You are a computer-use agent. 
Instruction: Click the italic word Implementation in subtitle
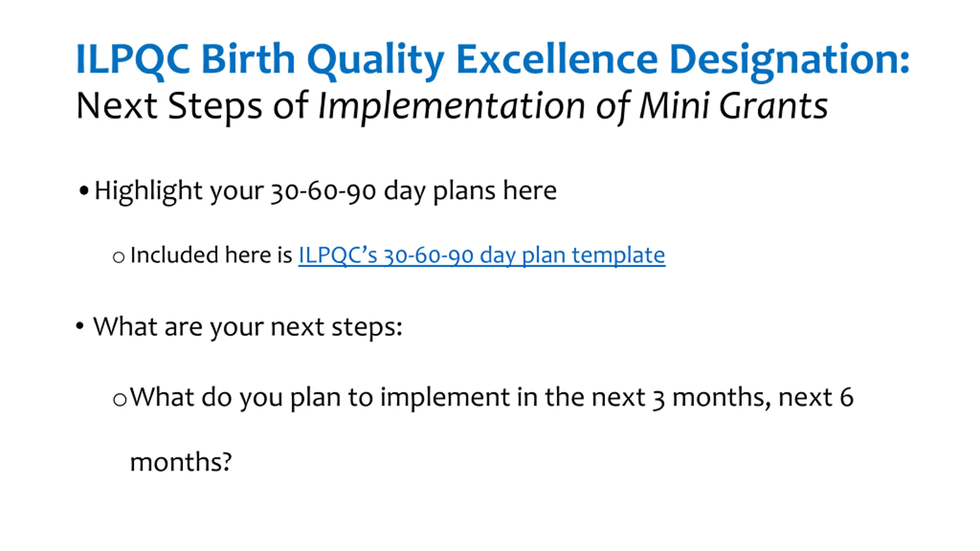click(x=451, y=107)
